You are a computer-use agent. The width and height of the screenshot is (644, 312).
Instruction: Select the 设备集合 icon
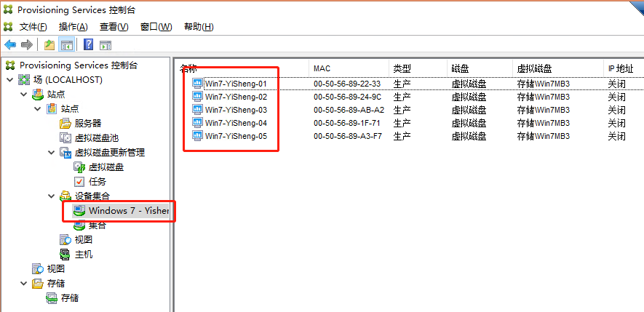point(65,196)
